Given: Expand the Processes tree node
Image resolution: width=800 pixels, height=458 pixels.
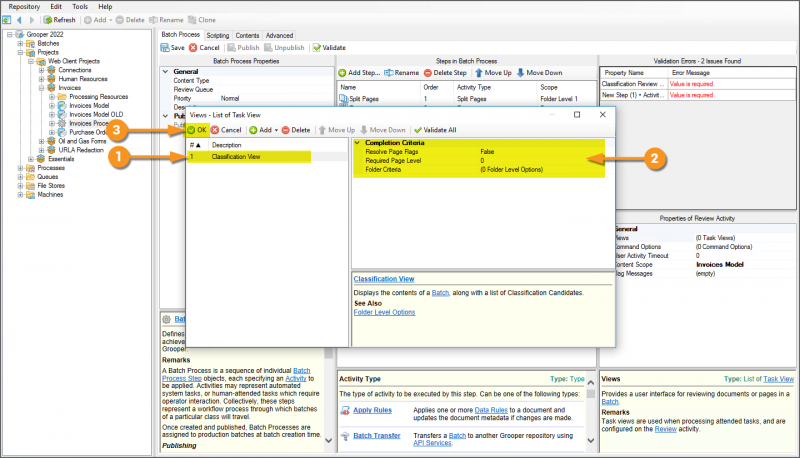Looking at the screenshot, I should 21,168.
